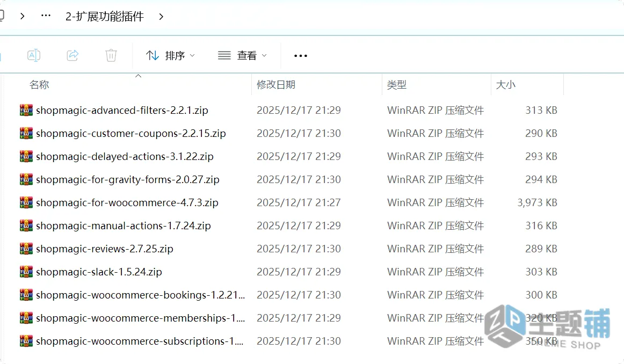Click the breadcrumb ellipsis button
624x364 pixels.
[46, 16]
